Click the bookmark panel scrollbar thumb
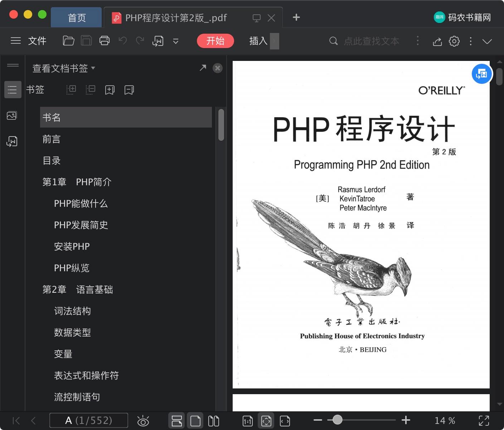This screenshot has height=430, width=504. (x=221, y=125)
